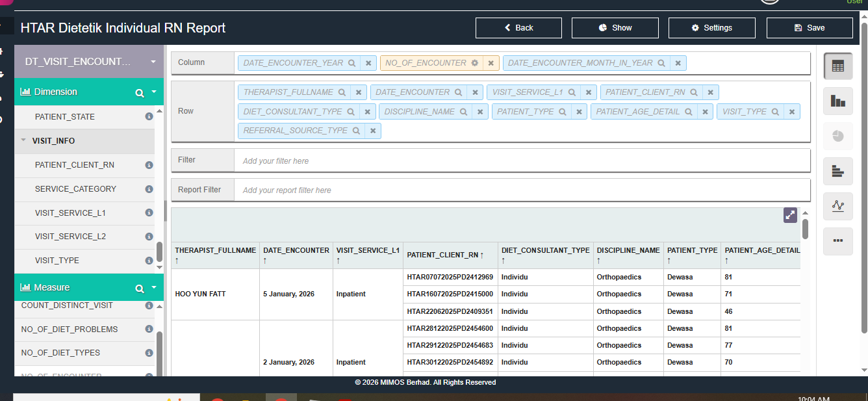868x401 pixels.
Task: Sort by THERAPIST_FULLNAME column header
Action: [215, 255]
